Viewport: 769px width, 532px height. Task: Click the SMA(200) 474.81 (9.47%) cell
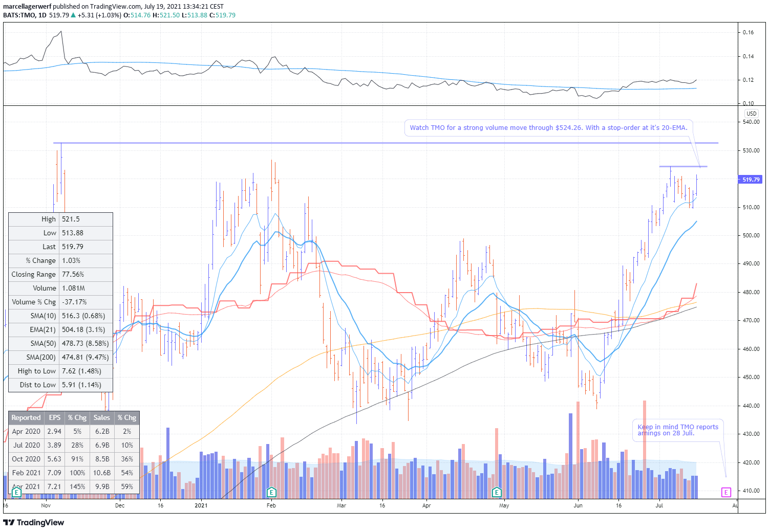[x=86, y=357]
